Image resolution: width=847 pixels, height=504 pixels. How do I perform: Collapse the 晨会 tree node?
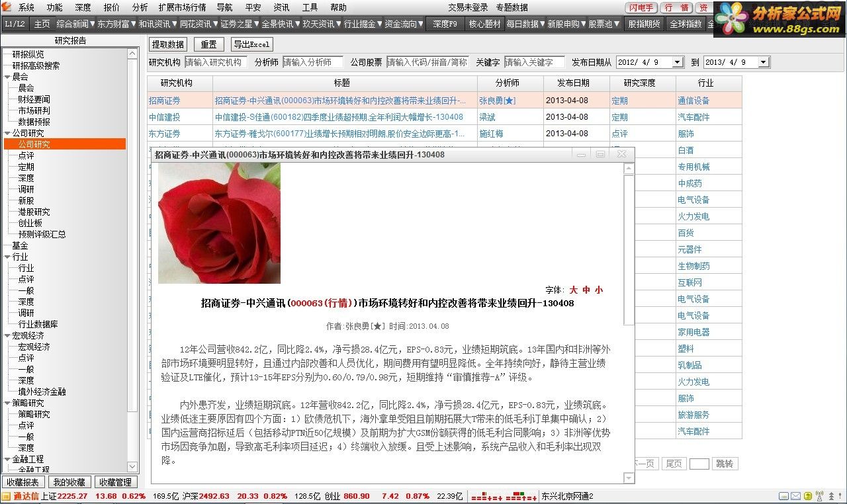[7, 77]
